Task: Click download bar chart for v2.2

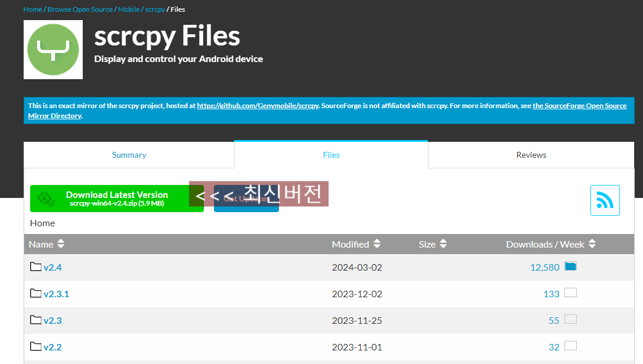Action: tap(570, 346)
